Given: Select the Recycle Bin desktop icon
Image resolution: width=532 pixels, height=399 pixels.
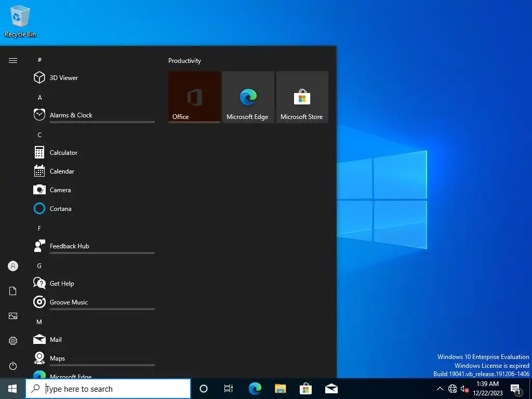Looking at the screenshot, I should pos(20,21).
